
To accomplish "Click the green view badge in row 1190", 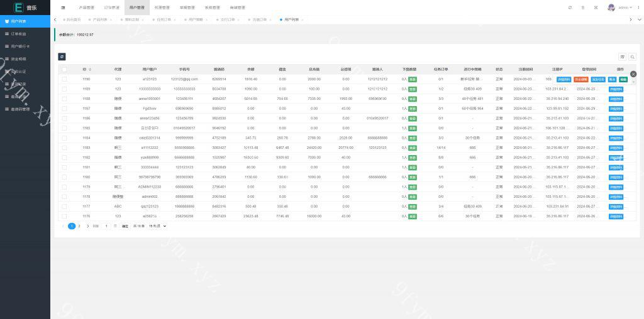I will click(413, 79).
